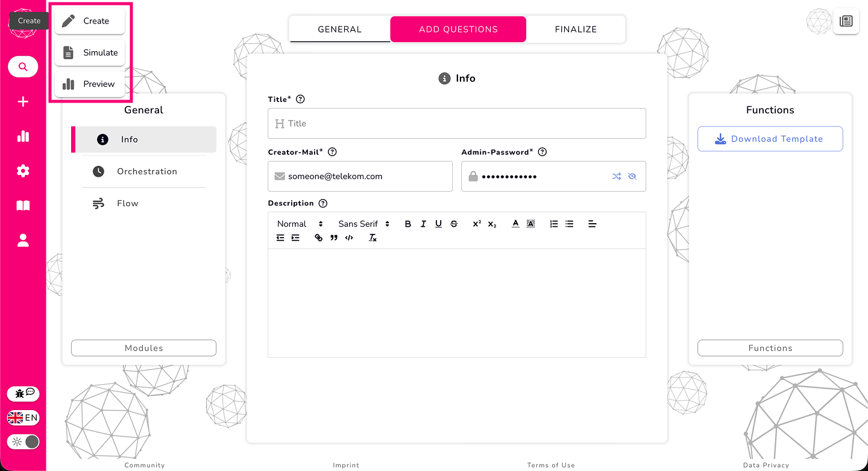Switch to dark mode using the theme toggle
Screen dimensions: 868x471
tap(23, 441)
